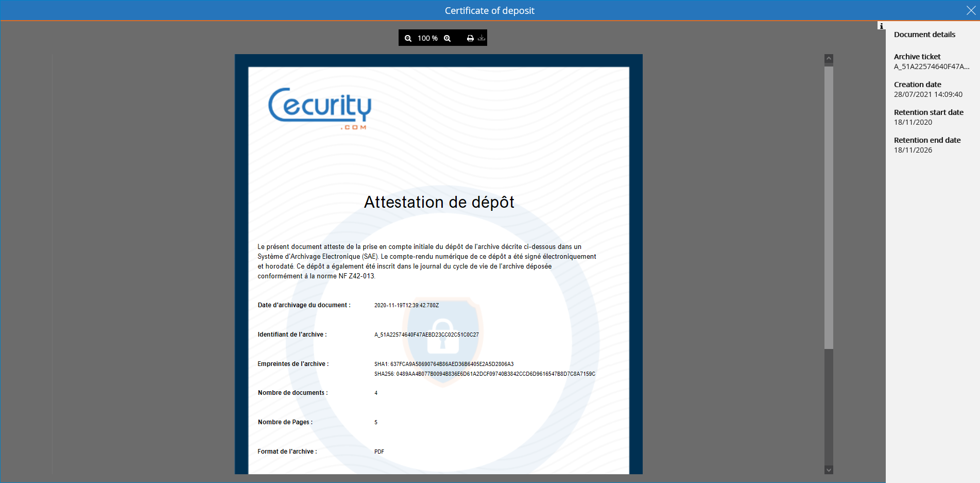Viewport: 980px width, 483px height.
Task: Switch to the info tab on the right panel
Action: (881, 26)
